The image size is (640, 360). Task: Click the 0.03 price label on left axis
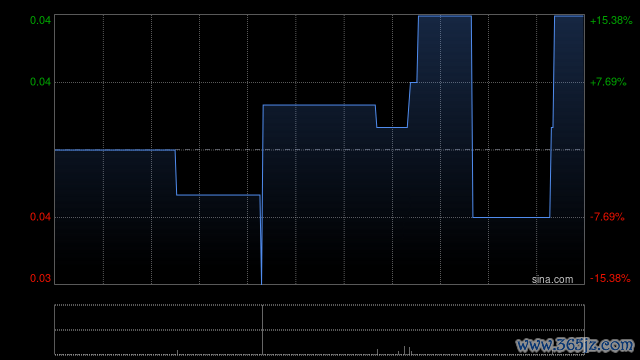[40, 278]
